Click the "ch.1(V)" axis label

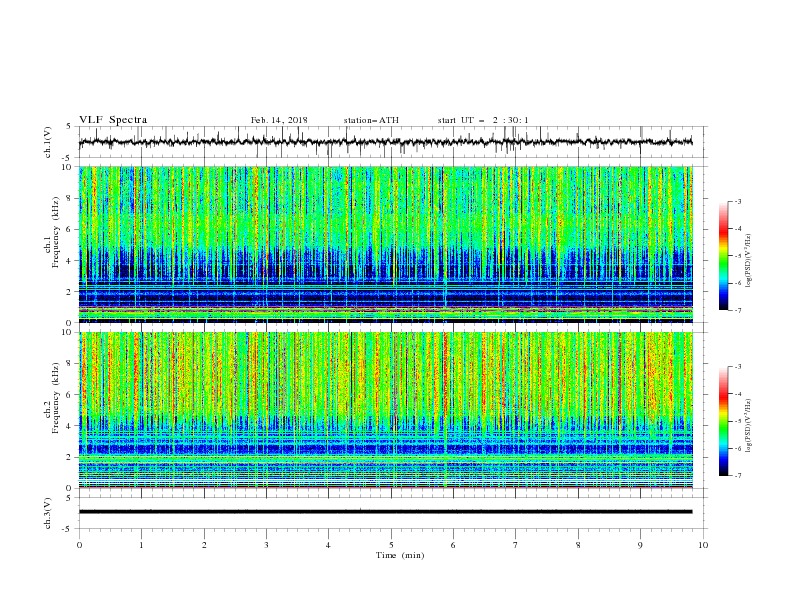pyautogui.click(x=48, y=142)
